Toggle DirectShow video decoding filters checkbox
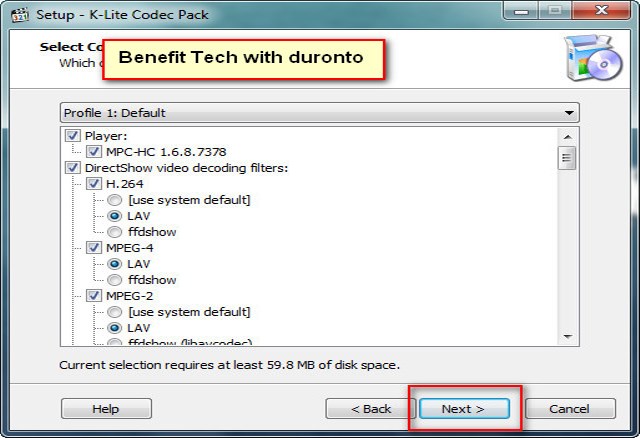The width and height of the screenshot is (640, 438). (x=73, y=168)
